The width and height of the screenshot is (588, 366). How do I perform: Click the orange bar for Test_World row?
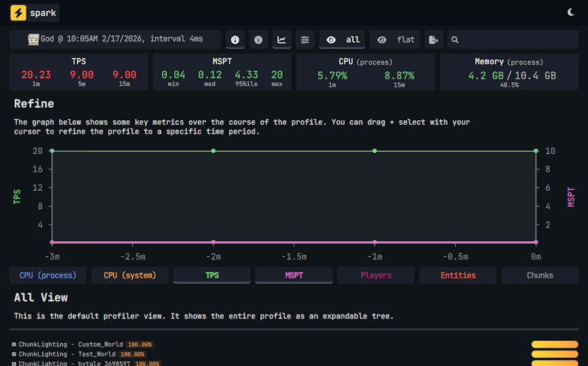[x=555, y=354]
